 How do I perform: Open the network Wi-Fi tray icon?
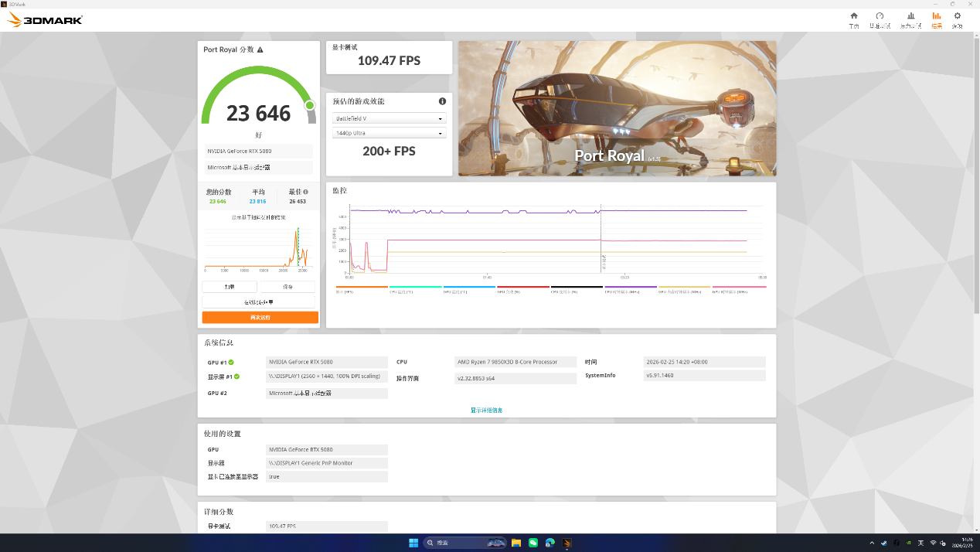(x=933, y=543)
